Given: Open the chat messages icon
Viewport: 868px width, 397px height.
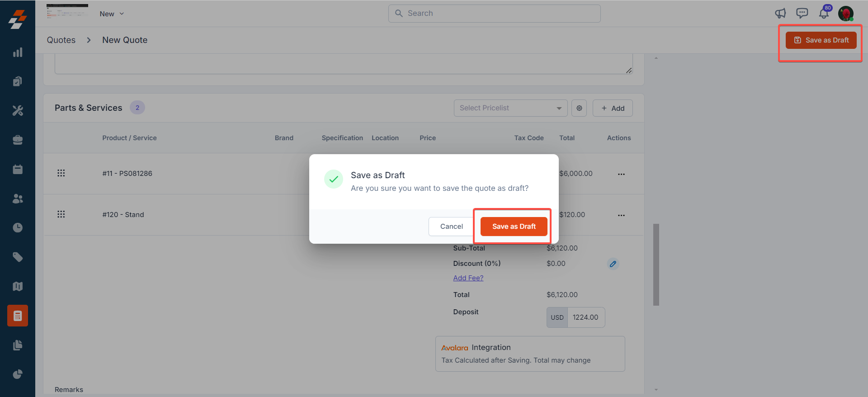Looking at the screenshot, I should pyautogui.click(x=802, y=14).
